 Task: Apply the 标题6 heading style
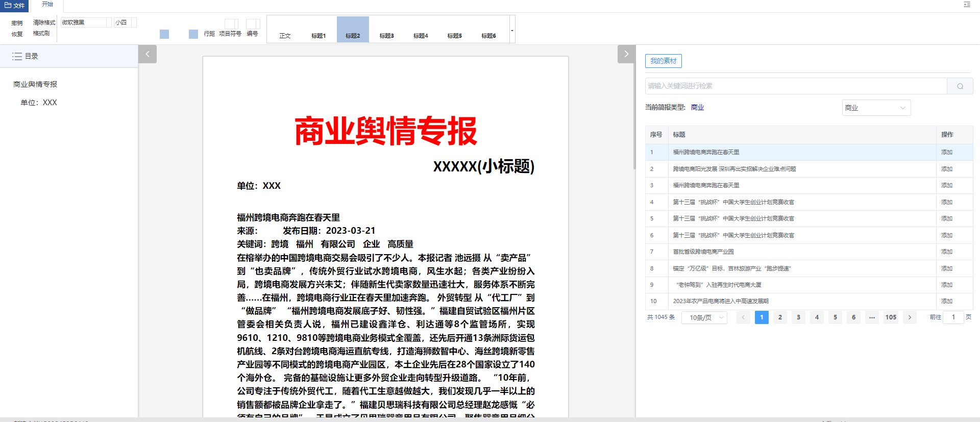point(488,29)
